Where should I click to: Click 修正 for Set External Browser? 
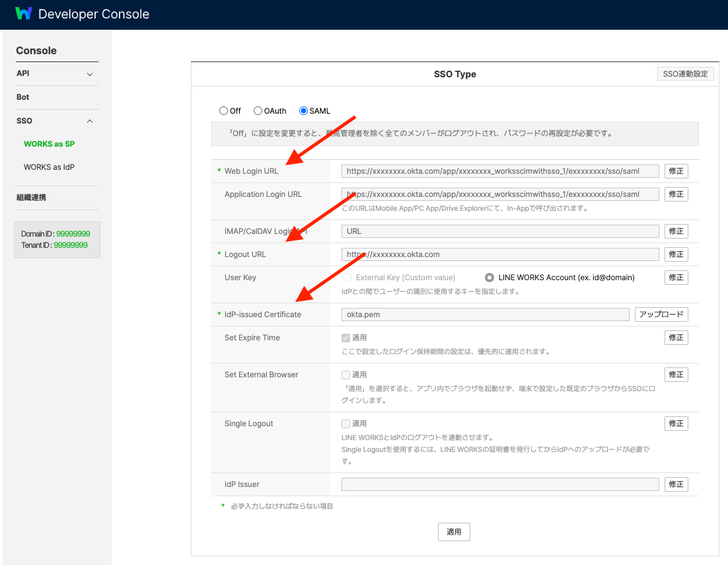(676, 375)
